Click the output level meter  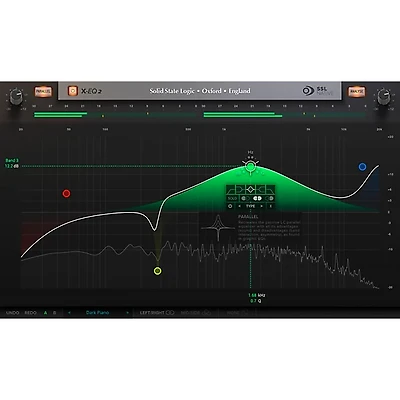point(284,115)
